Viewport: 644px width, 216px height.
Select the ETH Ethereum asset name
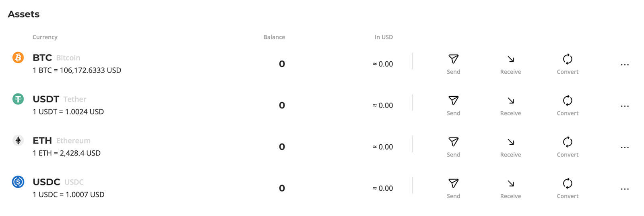(42, 141)
